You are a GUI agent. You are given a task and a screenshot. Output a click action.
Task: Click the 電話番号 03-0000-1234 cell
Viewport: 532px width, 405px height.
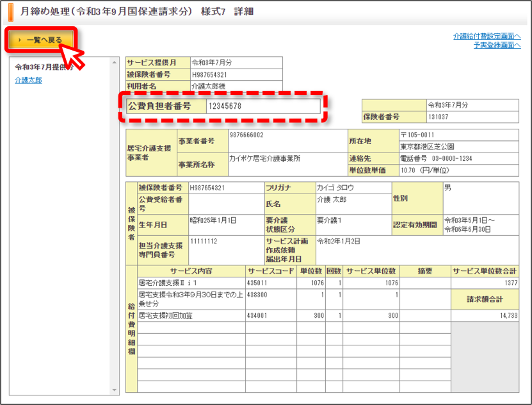(x=459, y=158)
